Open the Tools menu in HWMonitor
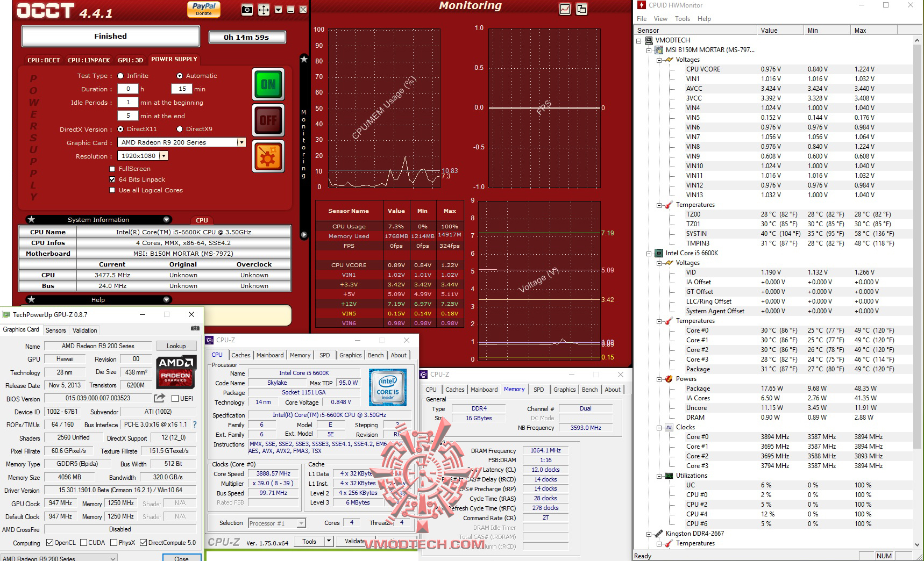The height and width of the screenshot is (561, 924). [683, 19]
